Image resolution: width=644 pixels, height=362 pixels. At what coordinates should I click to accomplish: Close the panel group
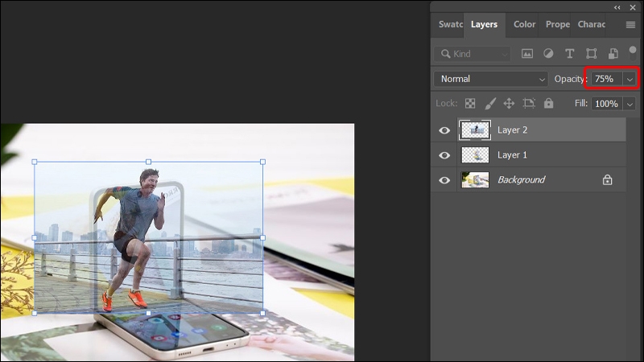pyautogui.click(x=633, y=7)
